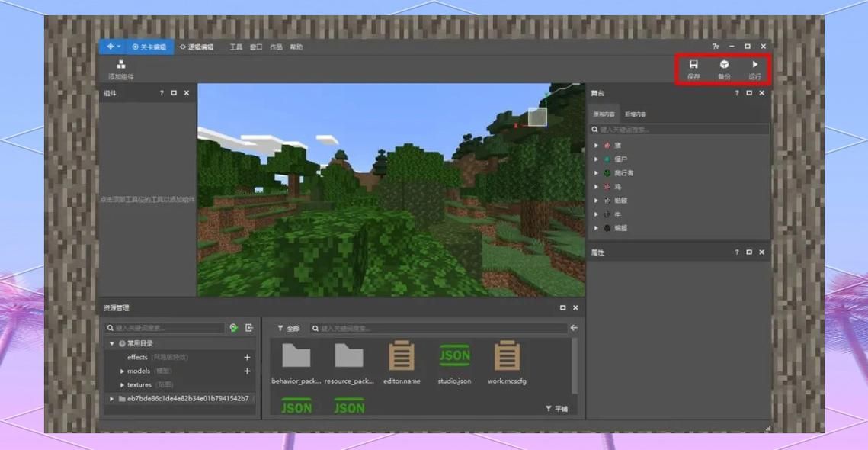
Task: Select the zombie entity icon in stage list
Action: (x=607, y=159)
